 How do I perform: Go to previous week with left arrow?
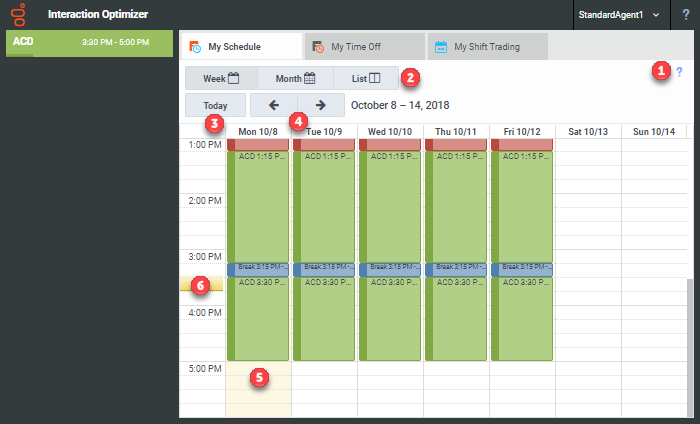tap(274, 105)
